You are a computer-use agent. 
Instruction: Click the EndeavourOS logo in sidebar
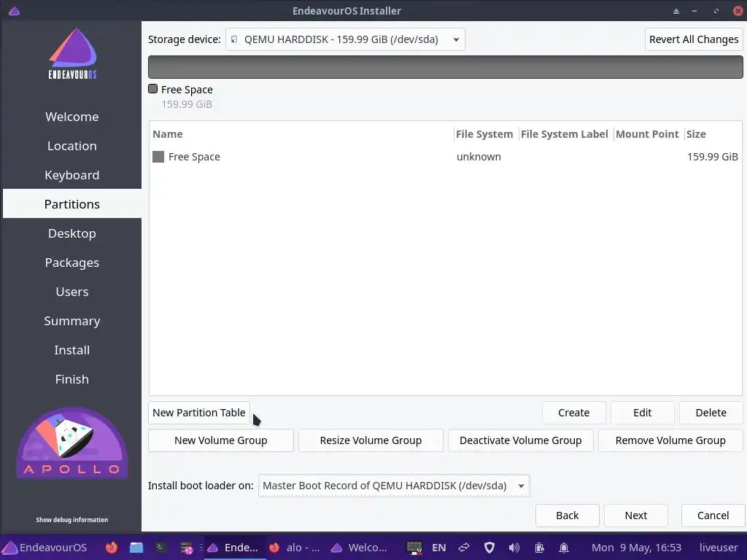tap(72, 53)
